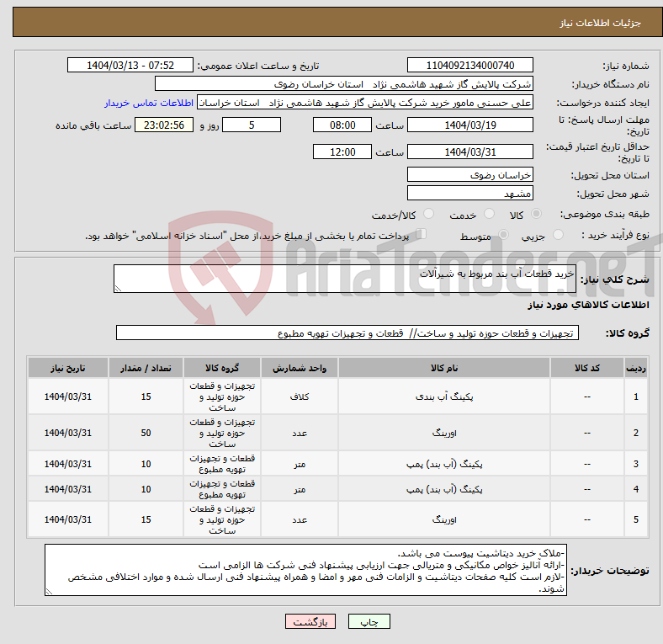Click item name پکینگ آب بندی in row 1
The width and height of the screenshot is (663, 644).
pos(444,397)
